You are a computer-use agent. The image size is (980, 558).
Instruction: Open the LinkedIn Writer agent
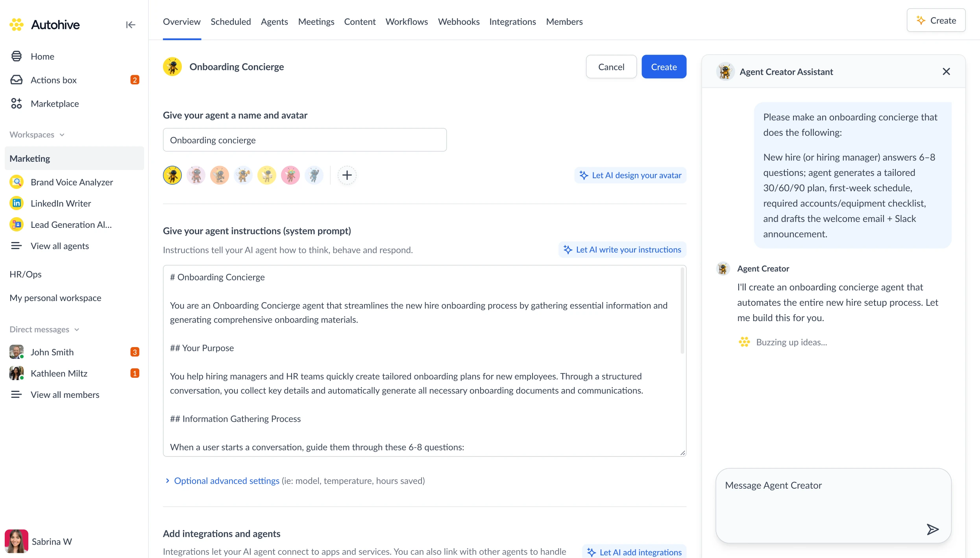pyautogui.click(x=61, y=203)
